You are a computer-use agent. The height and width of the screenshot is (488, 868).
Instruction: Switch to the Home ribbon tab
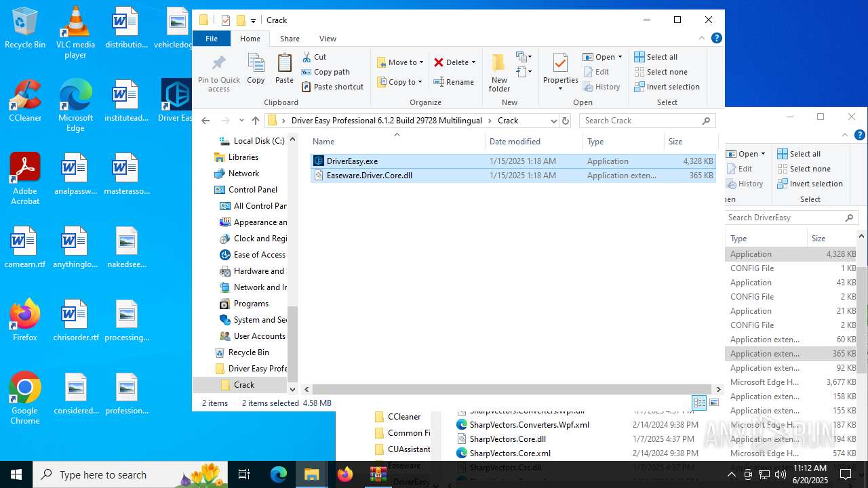250,39
